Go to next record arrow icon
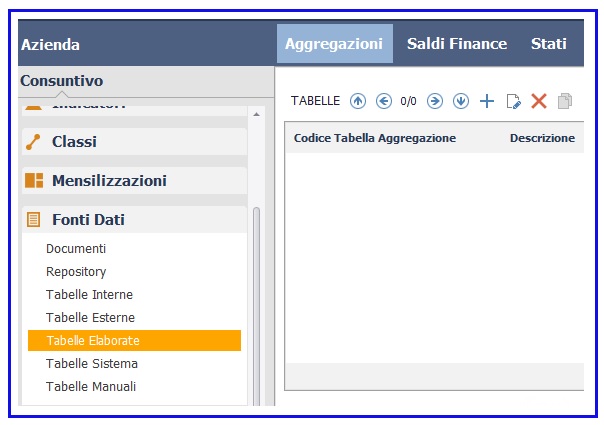 (435, 101)
